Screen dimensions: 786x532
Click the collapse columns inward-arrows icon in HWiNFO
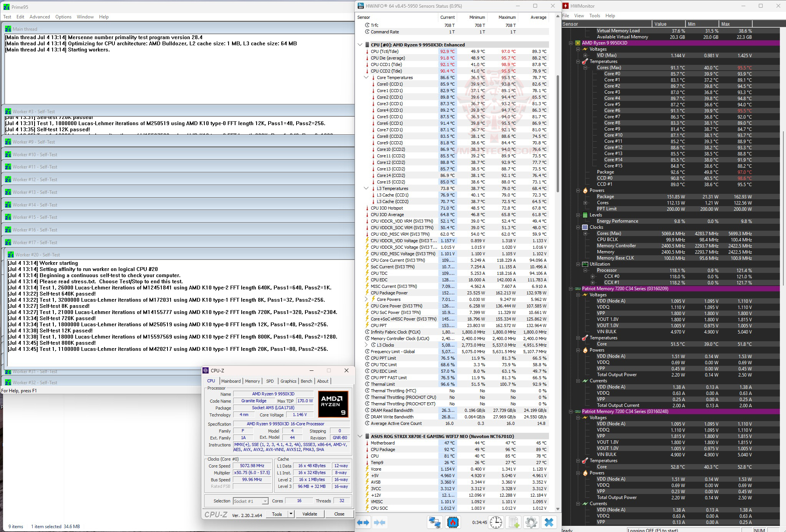[x=380, y=522]
